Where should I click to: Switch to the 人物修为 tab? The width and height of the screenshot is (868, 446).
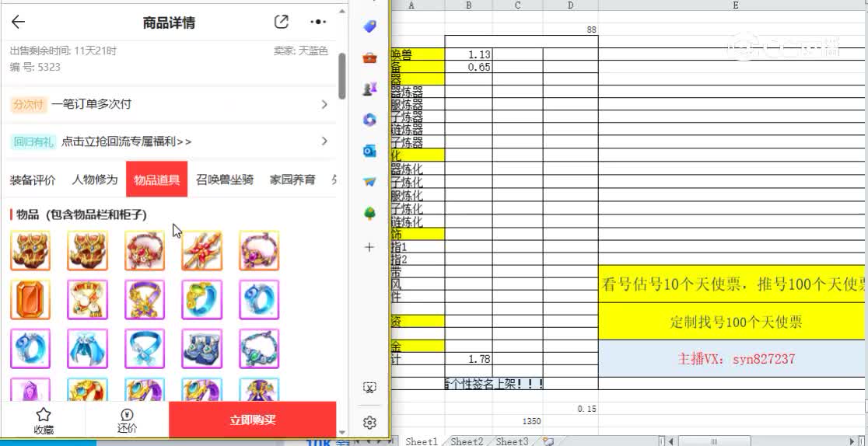pos(95,179)
